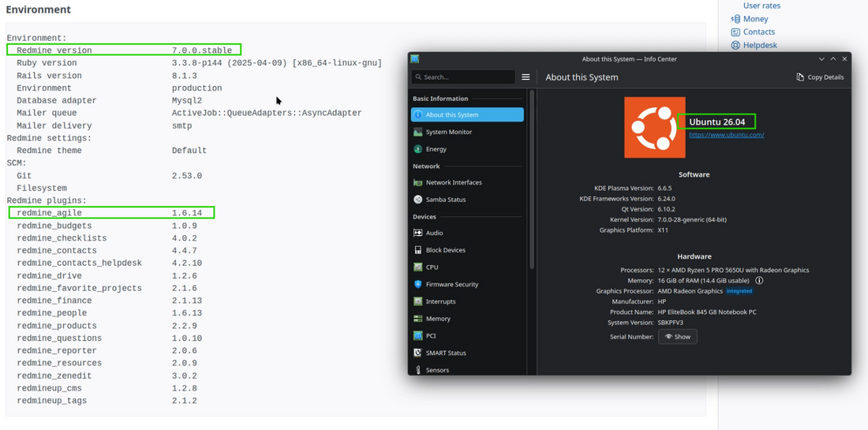This screenshot has width=868, height=430.
Task: Click the Memory icon in sidebar
Action: tap(418, 319)
